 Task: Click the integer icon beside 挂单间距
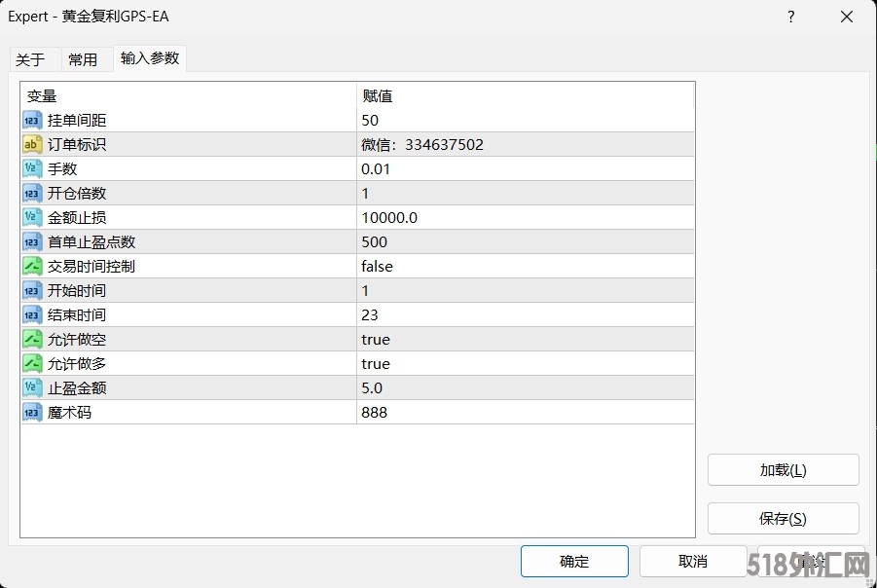[x=32, y=121]
